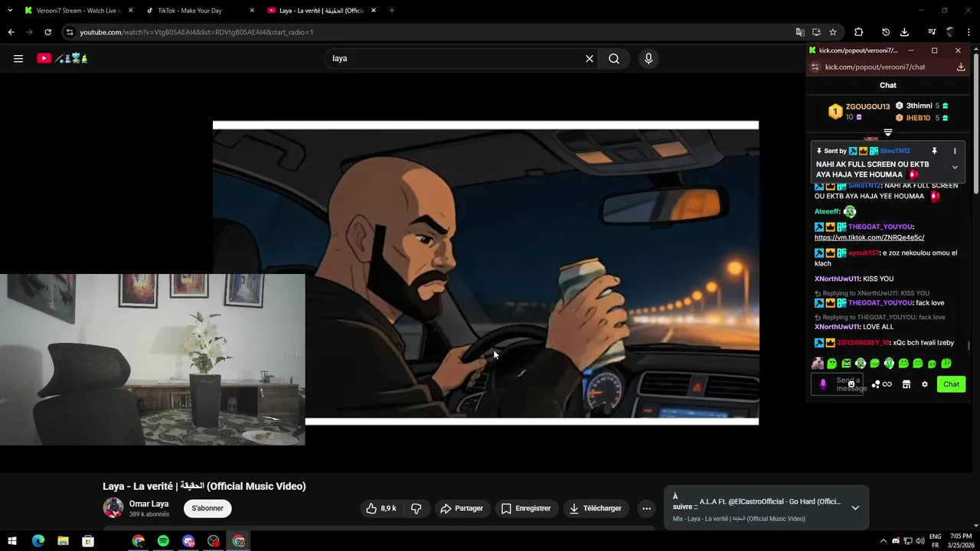Open a new browser tab

tap(392, 11)
